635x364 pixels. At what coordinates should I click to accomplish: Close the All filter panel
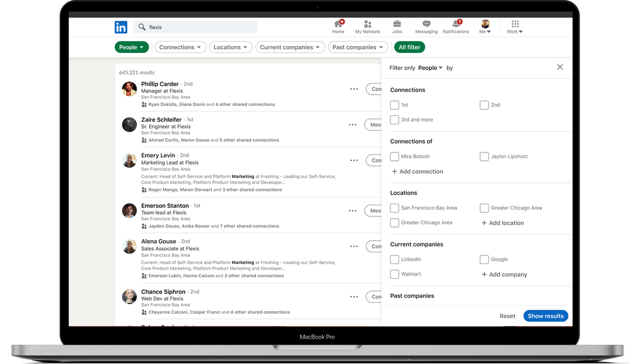pyautogui.click(x=560, y=67)
